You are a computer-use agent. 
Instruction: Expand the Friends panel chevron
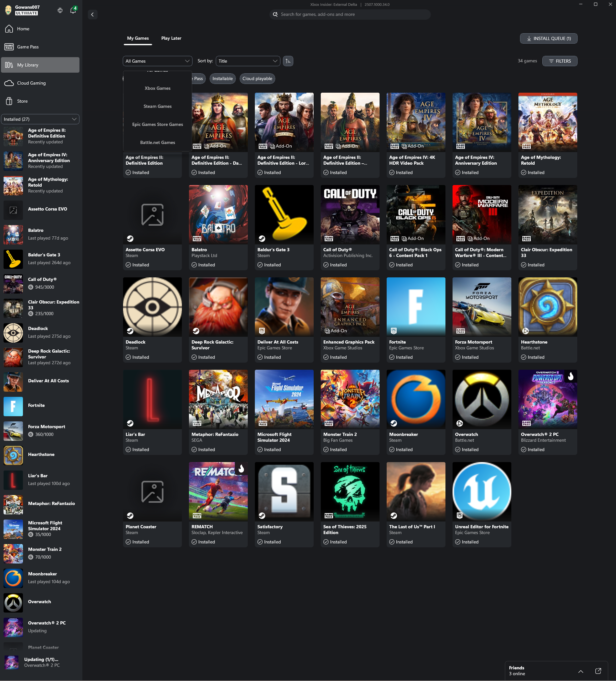pos(580,671)
